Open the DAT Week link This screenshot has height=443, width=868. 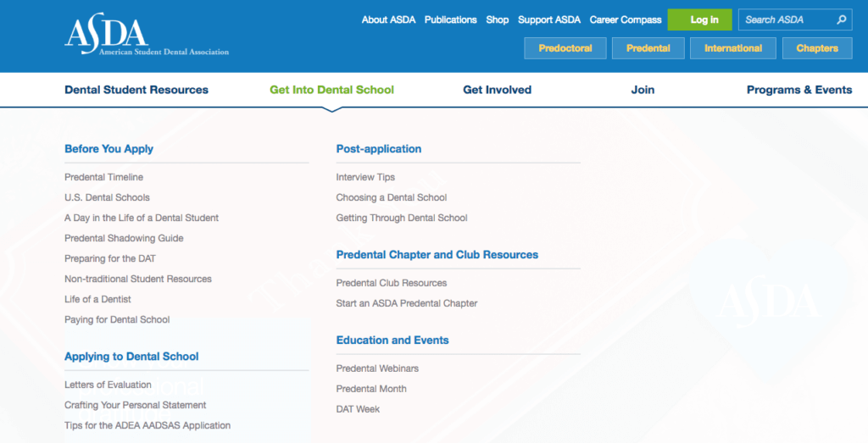[x=358, y=409]
